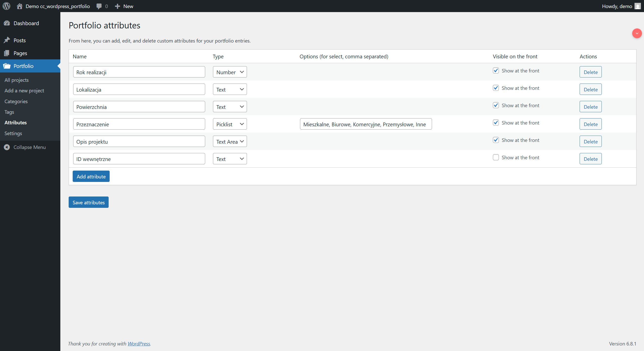The height and width of the screenshot is (351, 644).
Task: Select Categories in the Portfolio sidebar
Action: click(x=16, y=101)
